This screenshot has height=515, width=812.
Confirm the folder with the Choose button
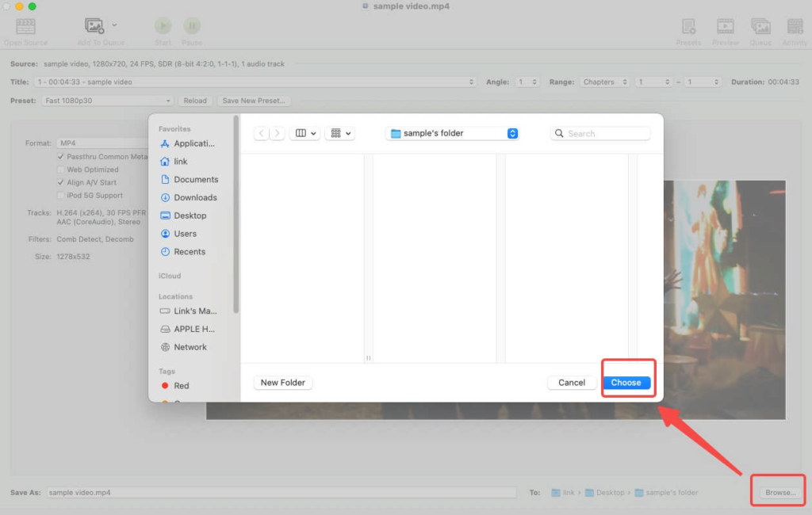point(627,382)
